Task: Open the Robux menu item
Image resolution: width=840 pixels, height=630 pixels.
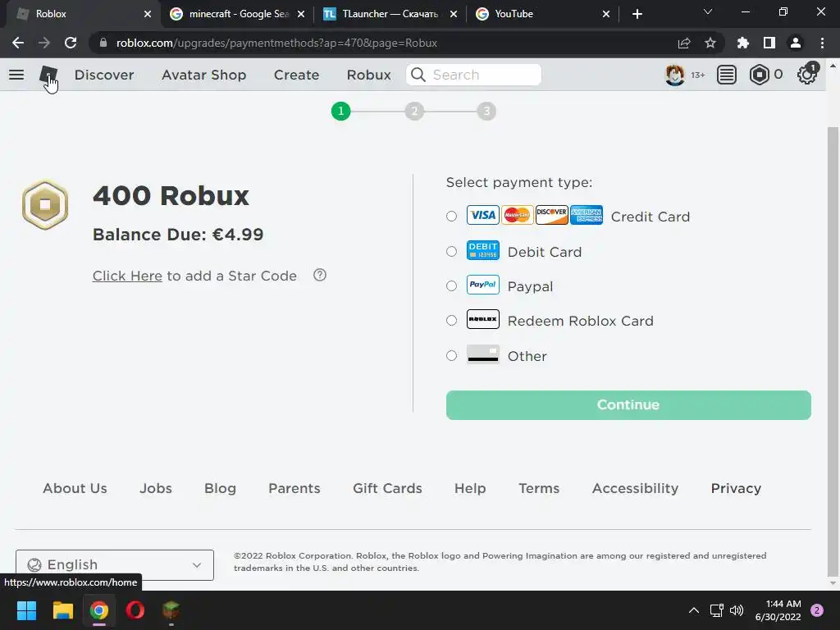Action: point(368,75)
